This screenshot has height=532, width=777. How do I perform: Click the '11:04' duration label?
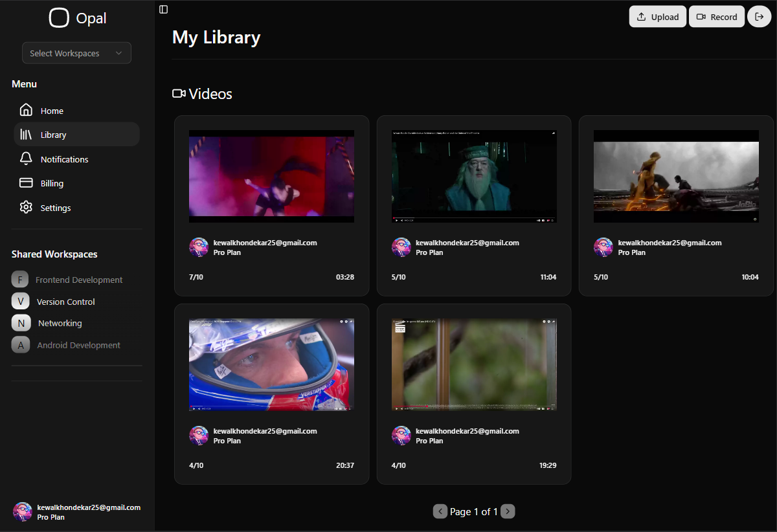(x=548, y=277)
